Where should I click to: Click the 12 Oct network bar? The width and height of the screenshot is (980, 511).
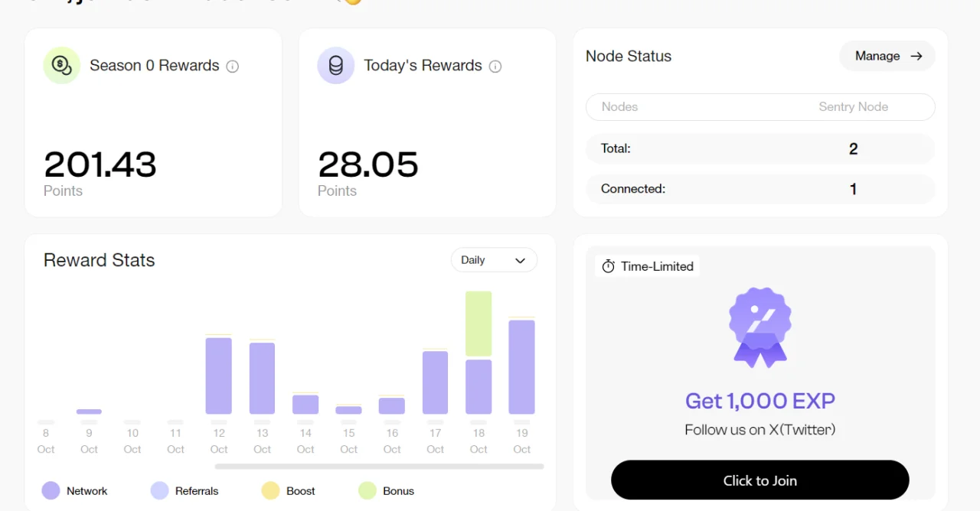click(x=219, y=376)
